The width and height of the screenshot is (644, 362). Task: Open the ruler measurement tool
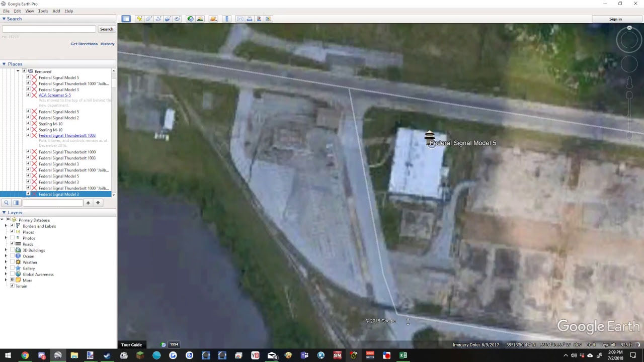point(227,19)
